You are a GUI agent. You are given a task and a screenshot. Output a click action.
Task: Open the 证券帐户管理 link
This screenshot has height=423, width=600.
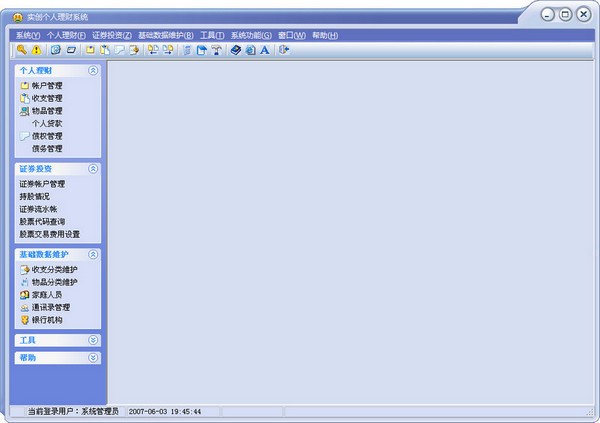coord(42,184)
